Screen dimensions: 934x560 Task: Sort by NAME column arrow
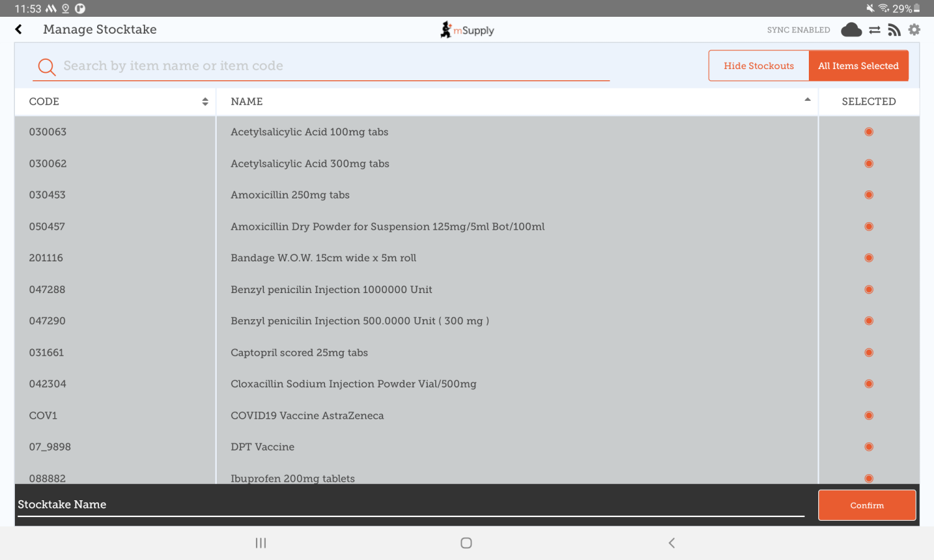point(807,100)
